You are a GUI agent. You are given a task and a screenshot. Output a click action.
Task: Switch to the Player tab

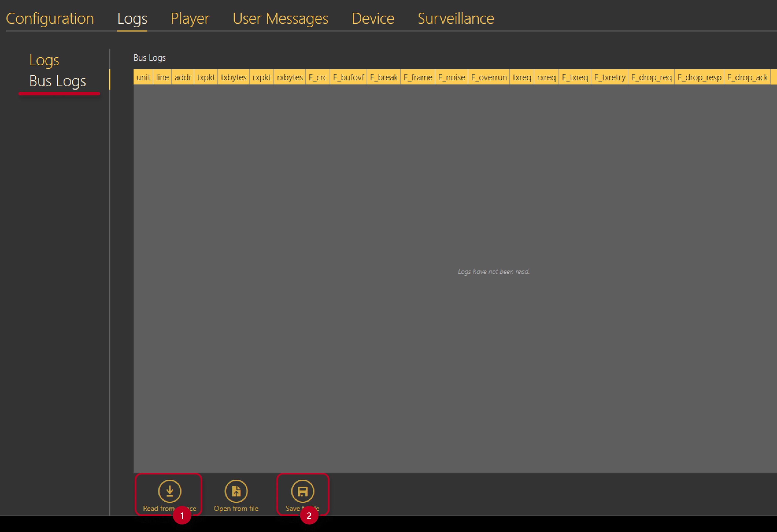tap(190, 18)
